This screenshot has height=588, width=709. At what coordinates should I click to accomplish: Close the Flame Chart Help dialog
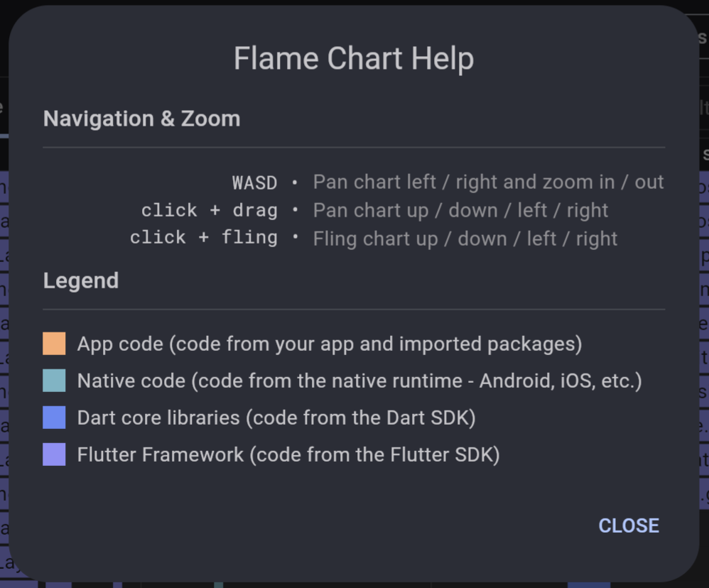[x=628, y=526]
